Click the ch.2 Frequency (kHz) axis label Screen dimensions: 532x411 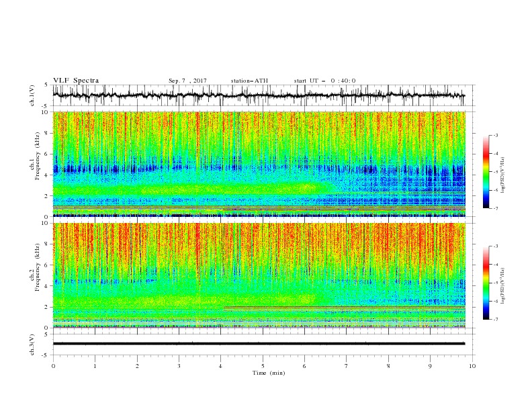[34, 267]
